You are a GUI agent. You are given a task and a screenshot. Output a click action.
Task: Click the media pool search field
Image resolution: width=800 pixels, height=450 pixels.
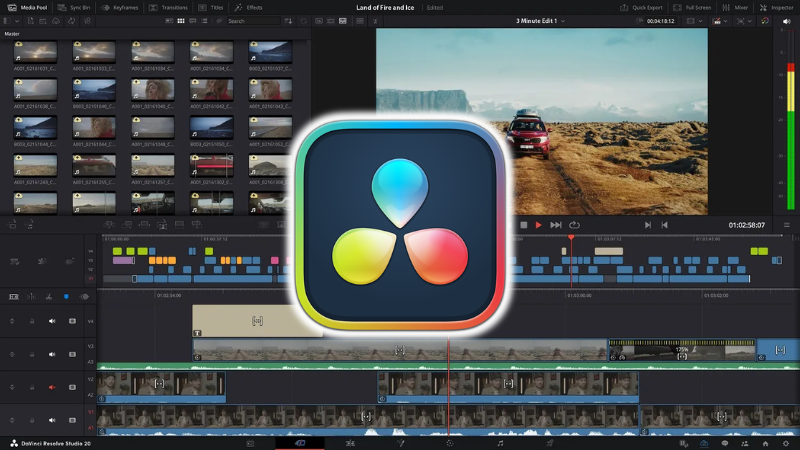point(254,21)
